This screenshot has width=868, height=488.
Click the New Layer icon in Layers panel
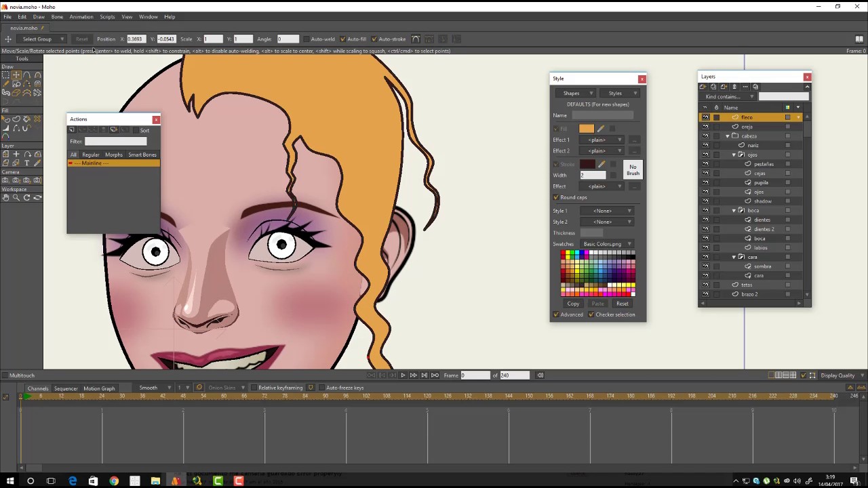click(703, 87)
